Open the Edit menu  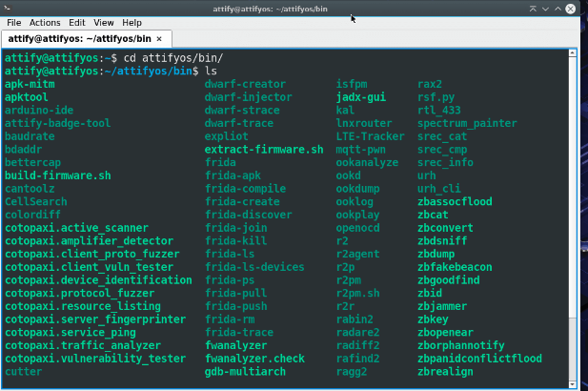click(77, 23)
